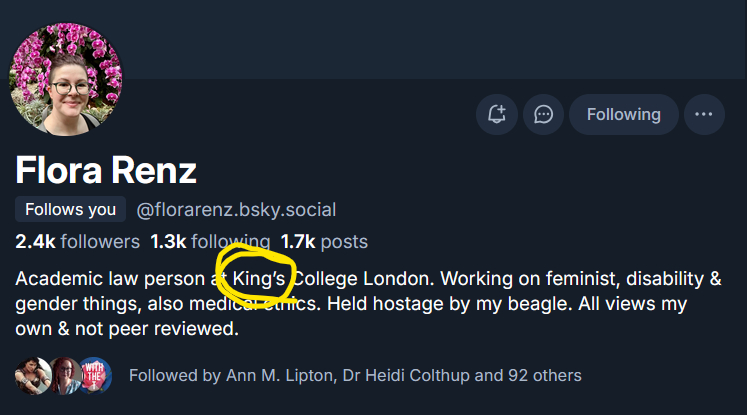Toggle the Following button

[x=623, y=114]
